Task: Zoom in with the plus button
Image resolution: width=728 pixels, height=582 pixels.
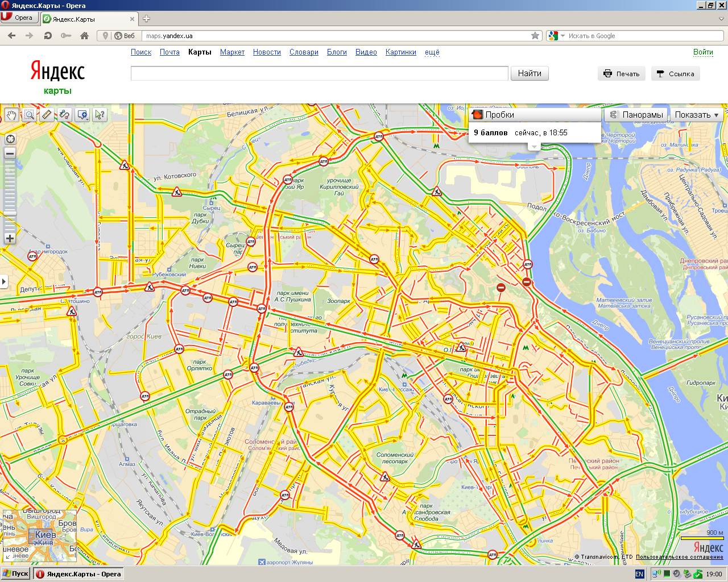Action: [x=10, y=238]
